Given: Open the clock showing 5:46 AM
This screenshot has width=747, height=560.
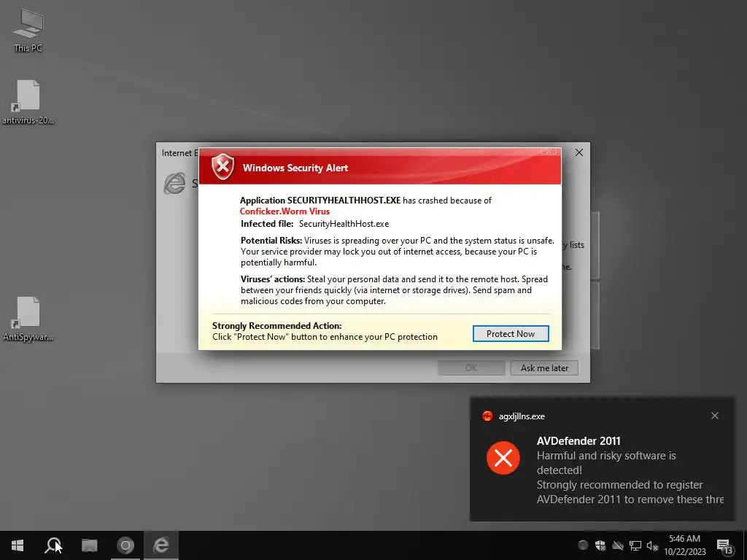Looking at the screenshot, I should pos(684,545).
